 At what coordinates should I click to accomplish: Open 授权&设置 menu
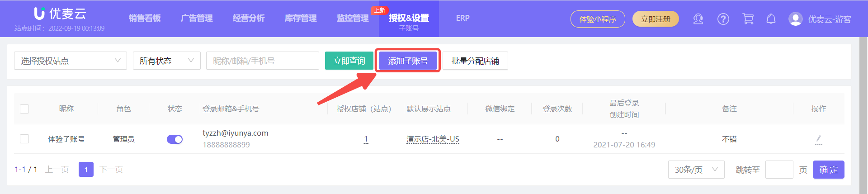[409, 19]
